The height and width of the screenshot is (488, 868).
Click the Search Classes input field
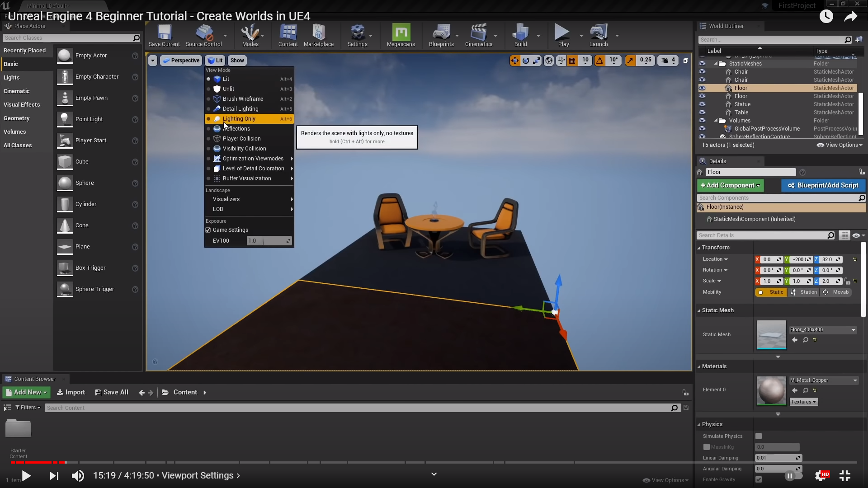[x=68, y=38]
